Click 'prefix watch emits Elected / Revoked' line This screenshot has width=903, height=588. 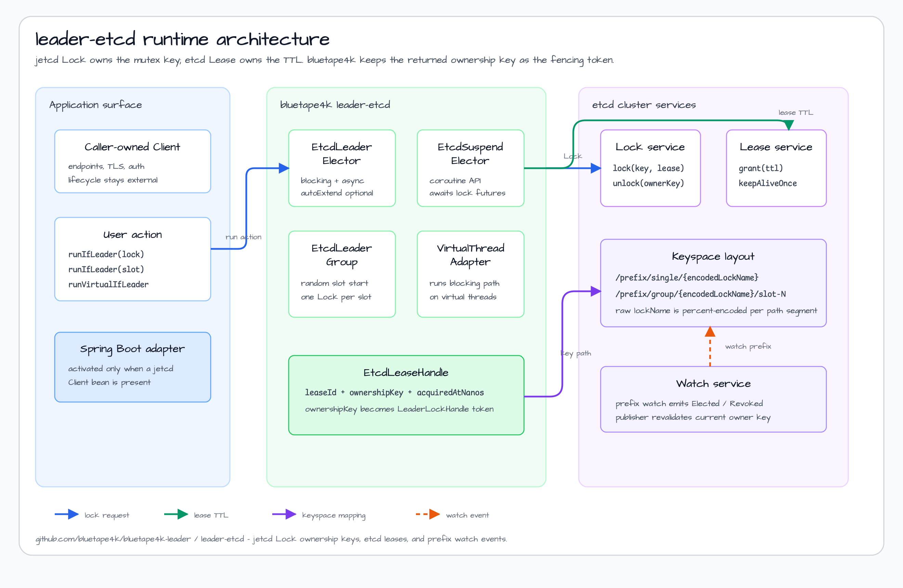tap(689, 403)
